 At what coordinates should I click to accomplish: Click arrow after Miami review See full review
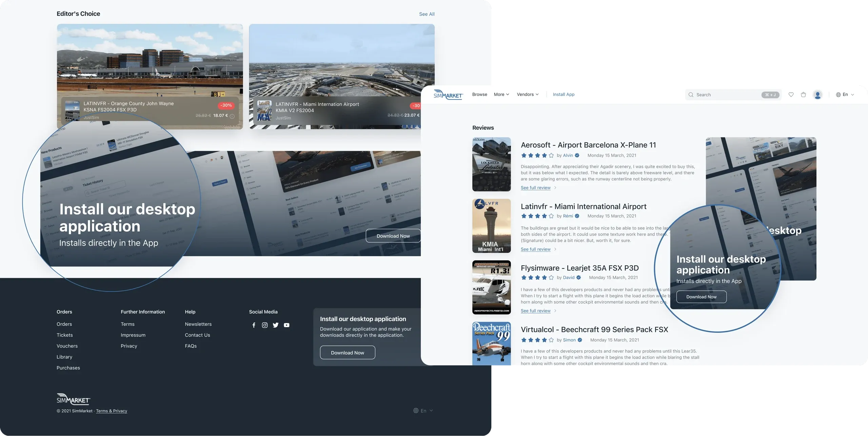(555, 249)
